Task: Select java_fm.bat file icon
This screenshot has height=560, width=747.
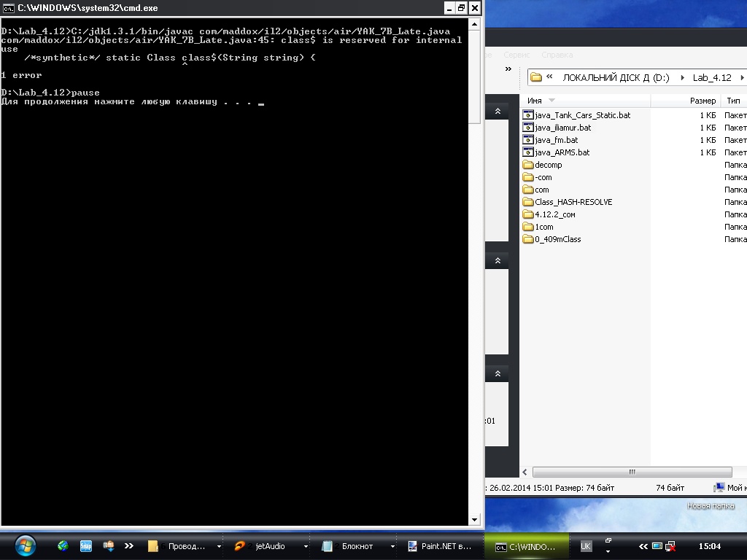Action: pos(528,139)
